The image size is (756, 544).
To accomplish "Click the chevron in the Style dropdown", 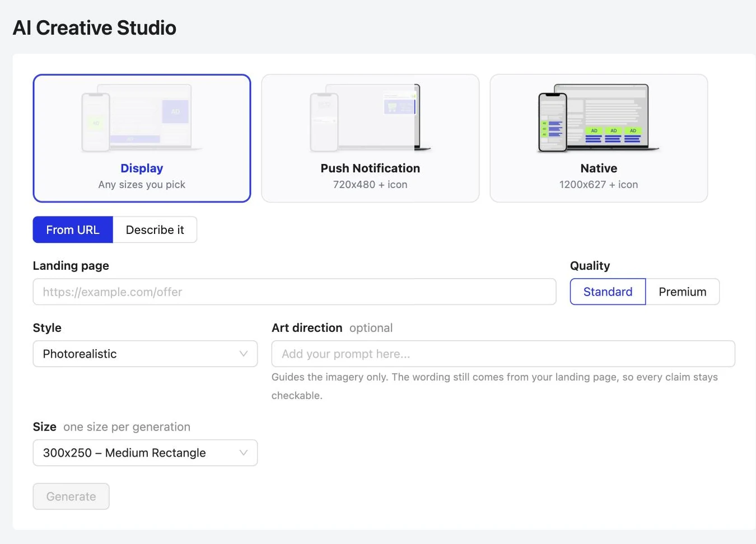I will click(244, 354).
